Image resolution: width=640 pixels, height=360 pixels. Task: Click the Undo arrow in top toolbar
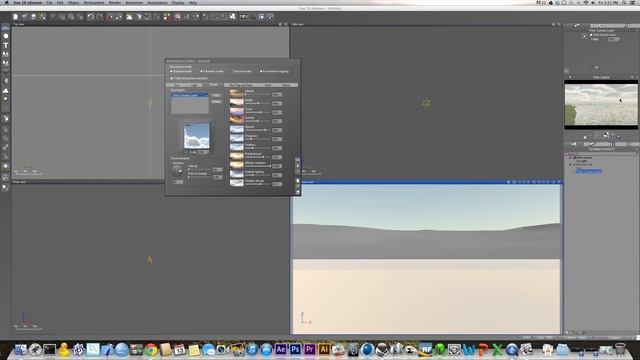[x=90, y=17]
